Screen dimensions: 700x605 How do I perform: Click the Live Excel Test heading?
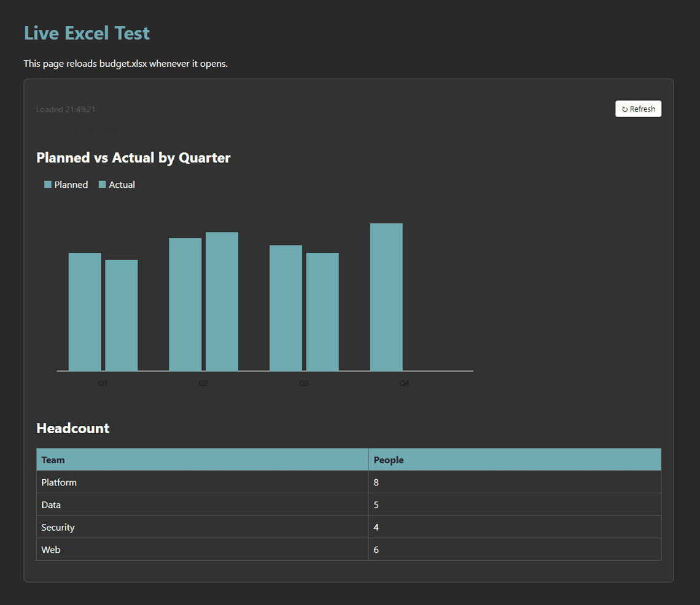pos(87,33)
